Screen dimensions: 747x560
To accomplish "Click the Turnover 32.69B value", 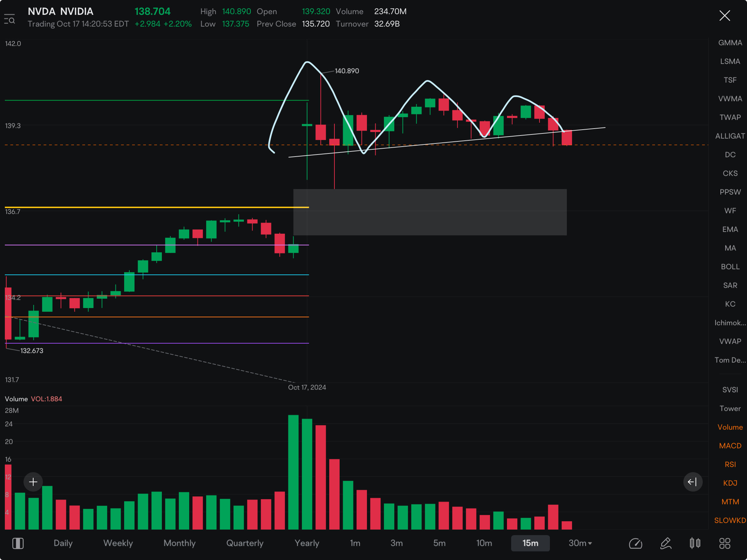I will [x=387, y=24].
